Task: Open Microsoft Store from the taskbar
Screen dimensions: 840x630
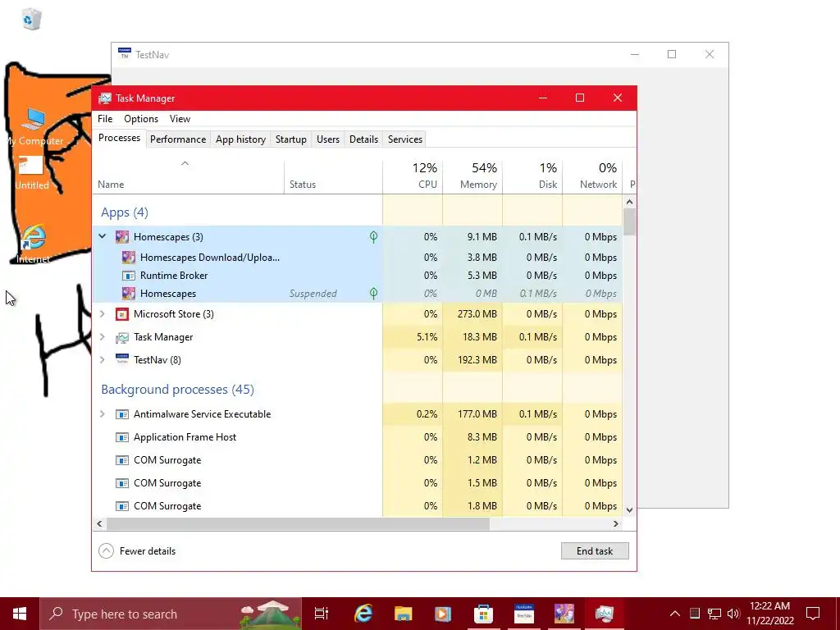Action: coord(483,614)
